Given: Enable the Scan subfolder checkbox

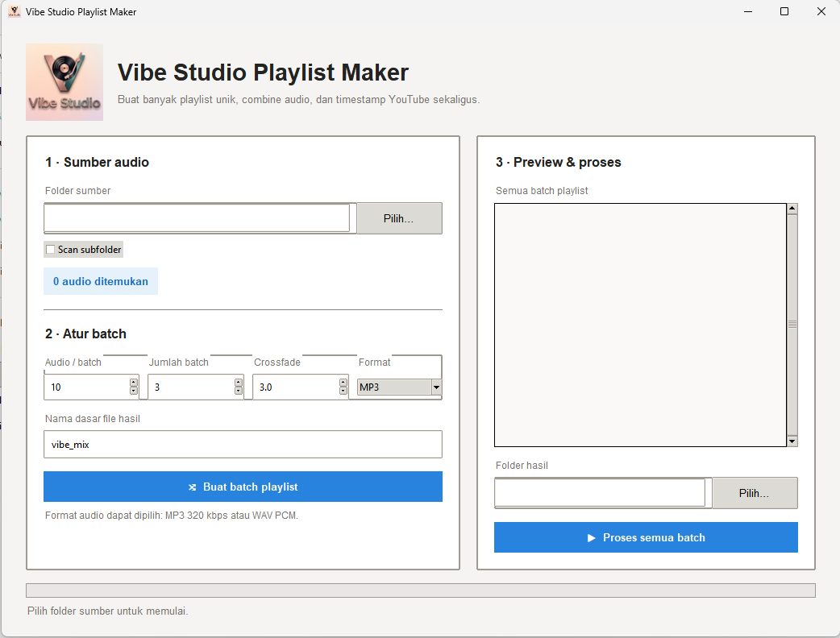Looking at the screenshot, I should coord(50,250).
